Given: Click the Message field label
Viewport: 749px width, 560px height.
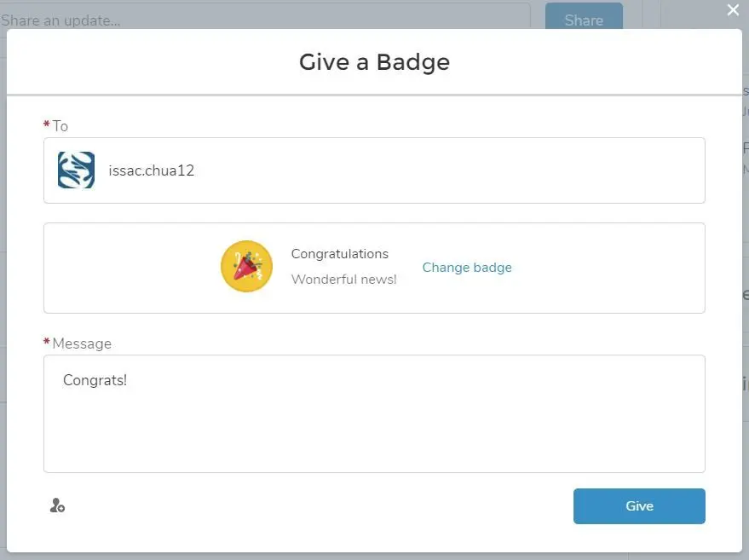Looking at the screenshot, I should pos(82,344).
